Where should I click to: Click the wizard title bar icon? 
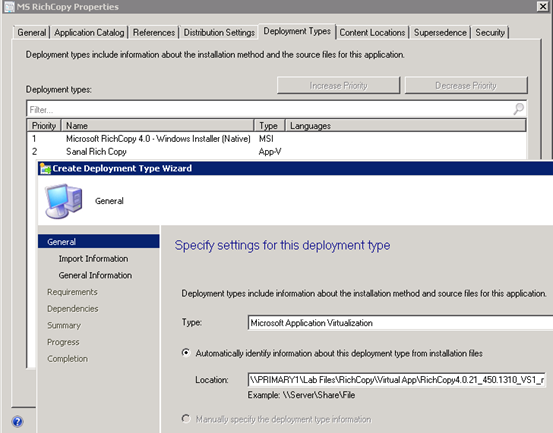(45, 169)
